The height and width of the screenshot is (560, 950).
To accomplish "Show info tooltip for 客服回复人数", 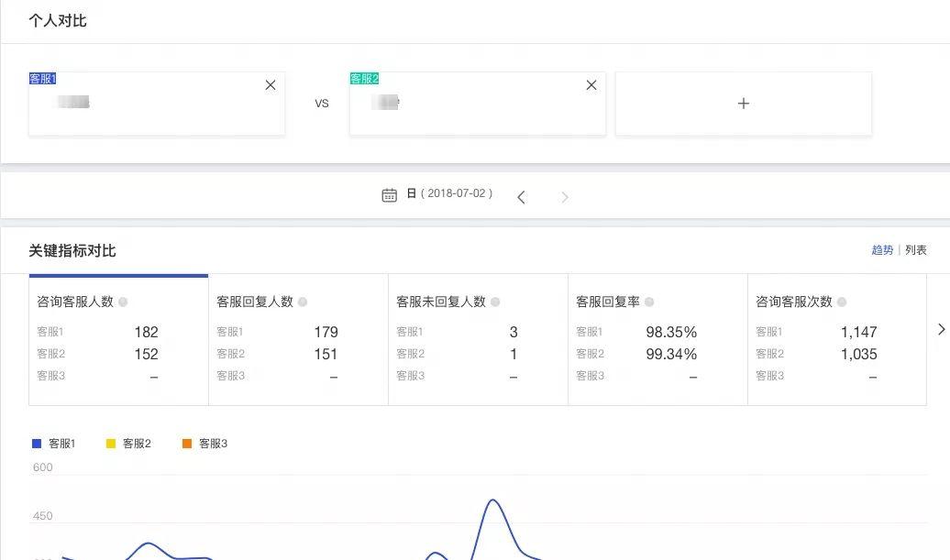I will [303, 302].
